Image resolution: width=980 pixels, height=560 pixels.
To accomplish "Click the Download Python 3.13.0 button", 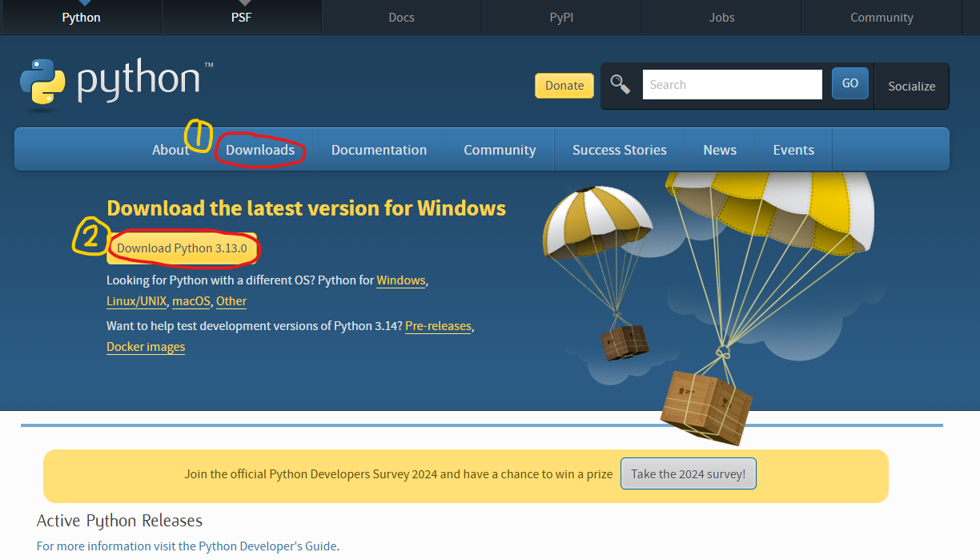I will coord(182,248).
